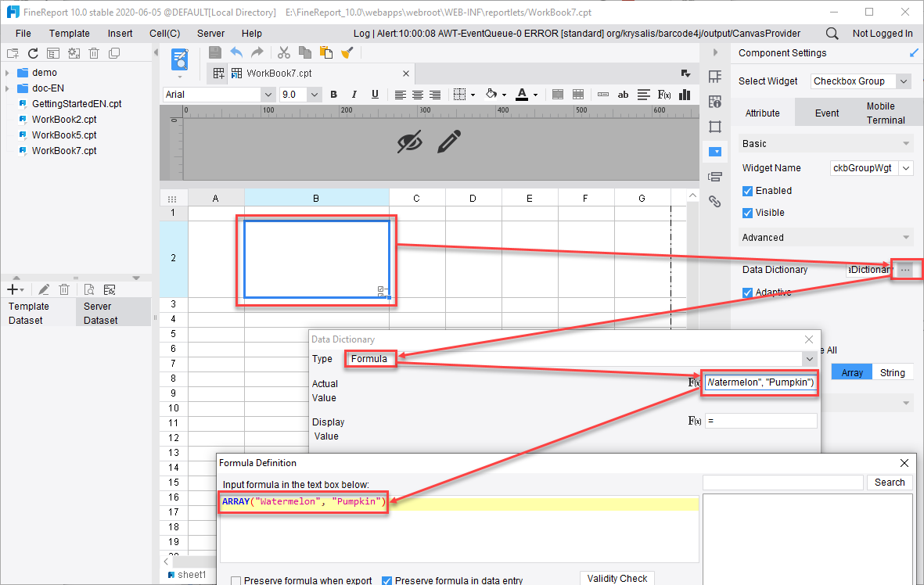Click the Format Painter brush icon
924x585 pixels.
pos(348,52)
